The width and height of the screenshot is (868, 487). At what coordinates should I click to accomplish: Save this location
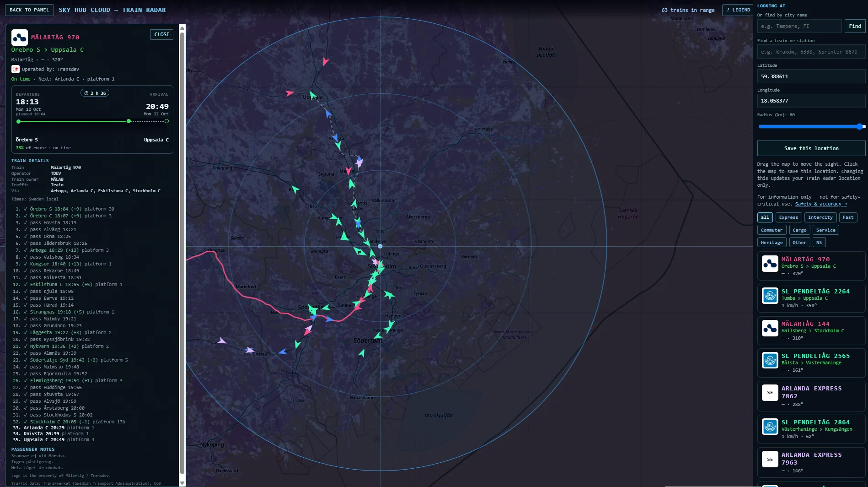point(811,148)
